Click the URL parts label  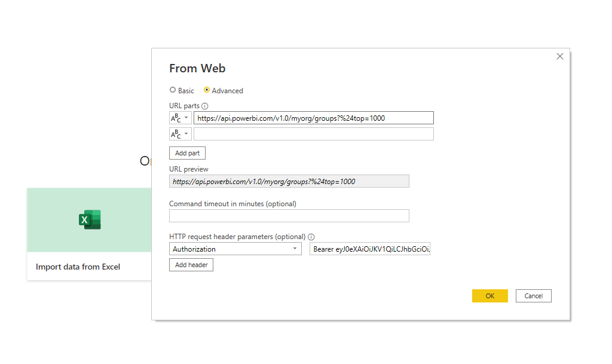pyautogui.click(x=184, y=106)
